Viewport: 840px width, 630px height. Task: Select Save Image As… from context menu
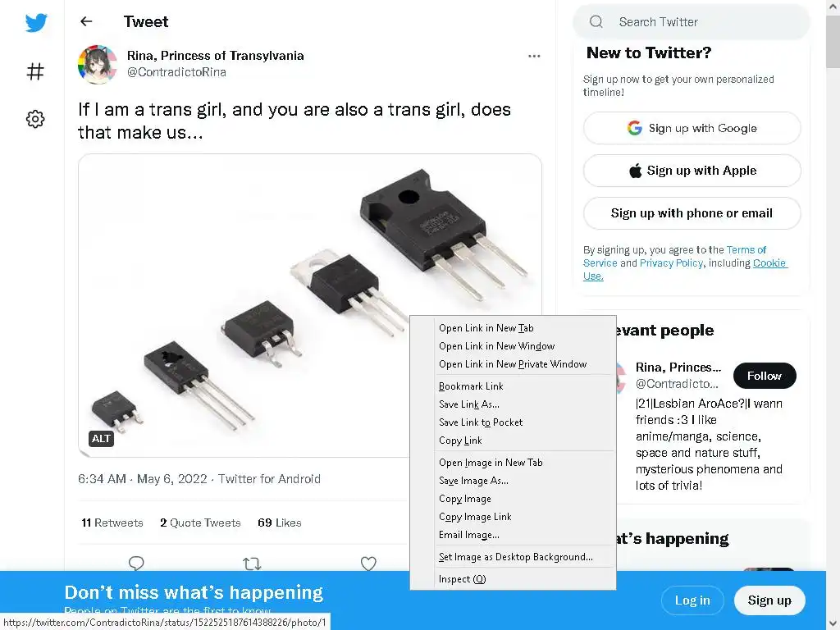pyautogui.click(x=473, y=481)
